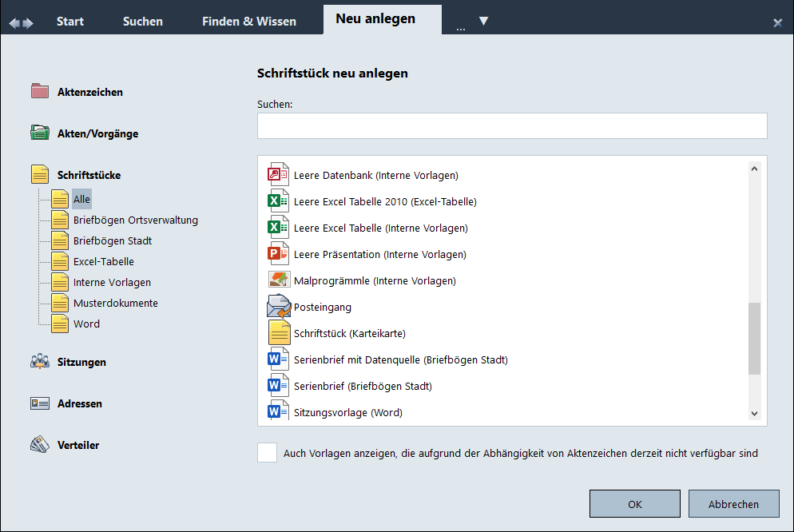Enable showing unavailable Aktenzeichen-dependent templates
This screenshot has width=794, height=532.
pyautogui.click(x=267, y=453)
